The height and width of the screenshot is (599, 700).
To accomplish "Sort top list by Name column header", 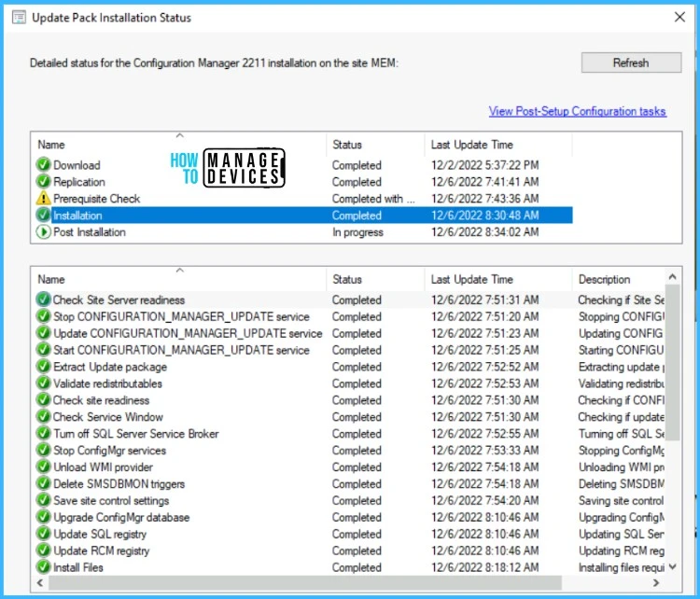I will click(x=178, y=145).
